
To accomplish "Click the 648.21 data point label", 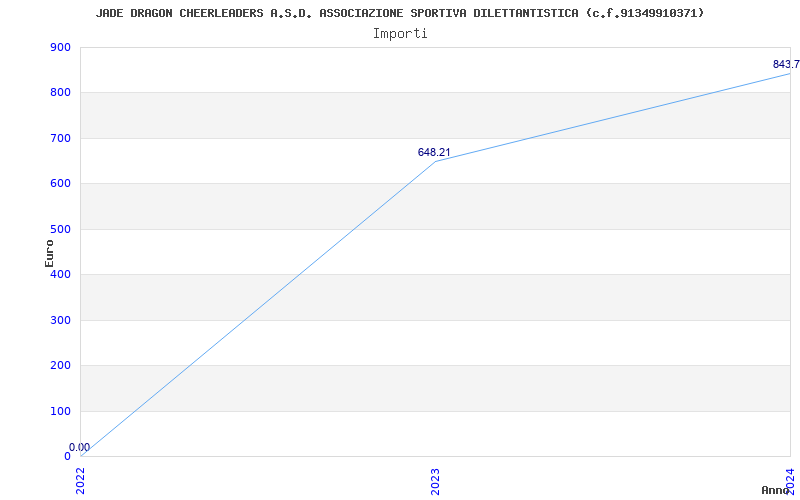I will tap(434, 152).
